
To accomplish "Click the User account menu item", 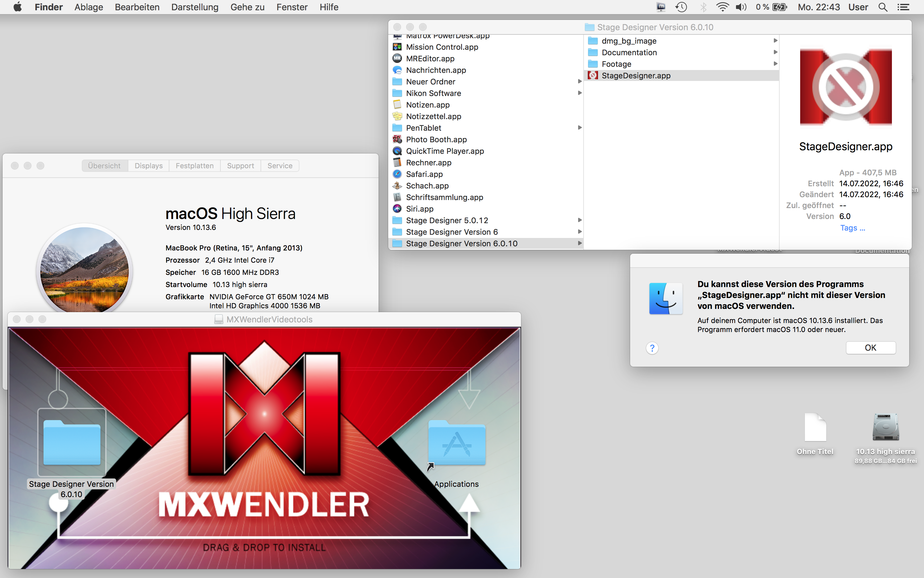I will 858,7.
